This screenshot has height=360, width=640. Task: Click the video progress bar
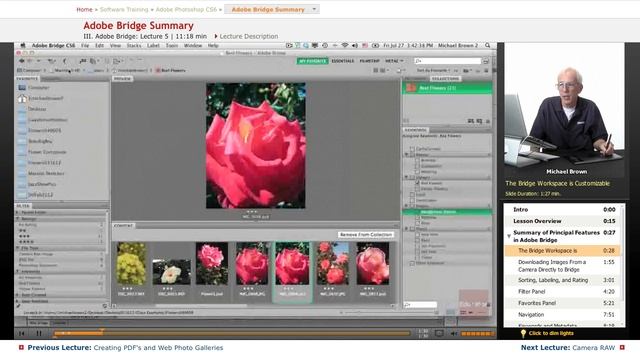231,333
